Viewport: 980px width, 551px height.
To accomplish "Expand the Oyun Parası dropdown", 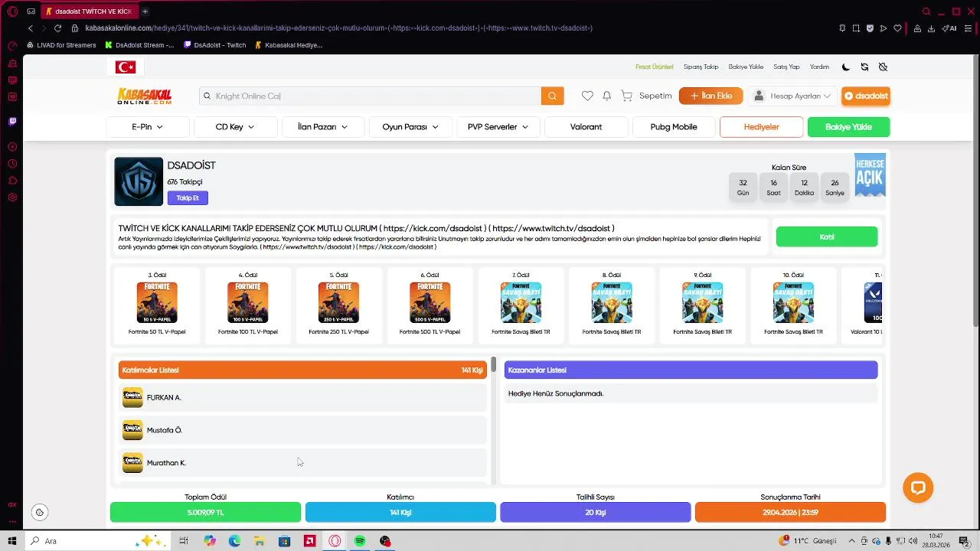I will [x=410, y=127].
